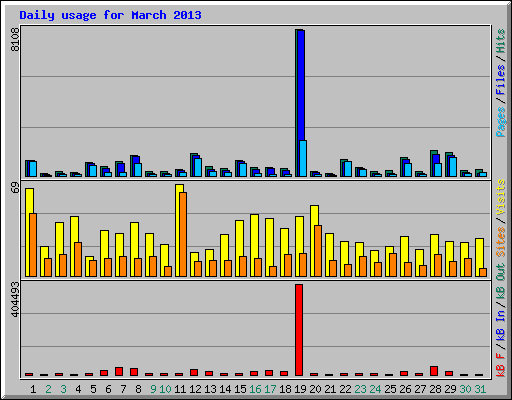Click the 'Hits' legend label

coord(500,41)
